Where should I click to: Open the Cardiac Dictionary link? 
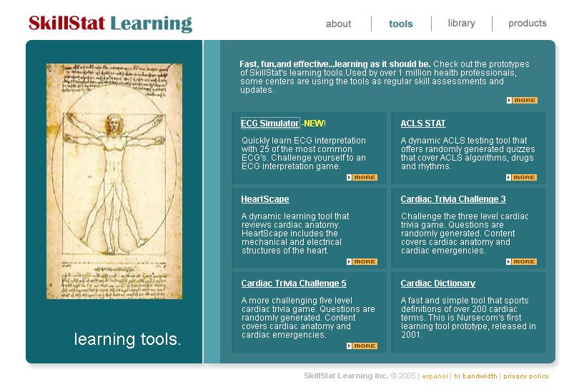click(x=437, y=283)
